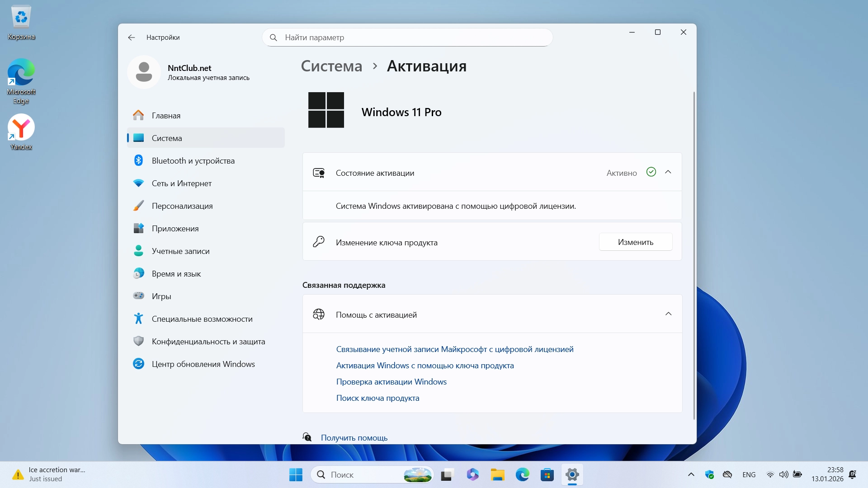Click Получить помощь link
This screenshot has width=868, height=488.
pos(354,438)
